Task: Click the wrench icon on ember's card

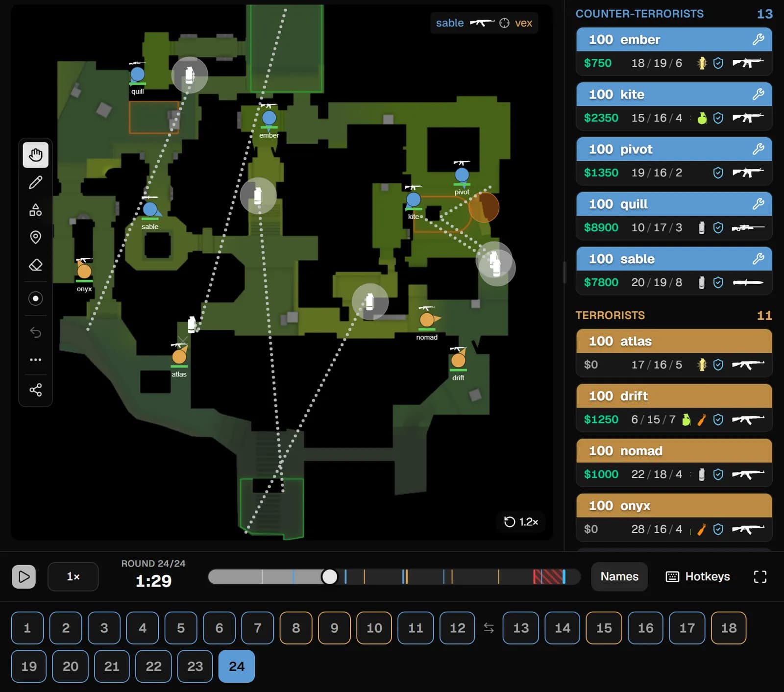Action: (x=758, y=39)
